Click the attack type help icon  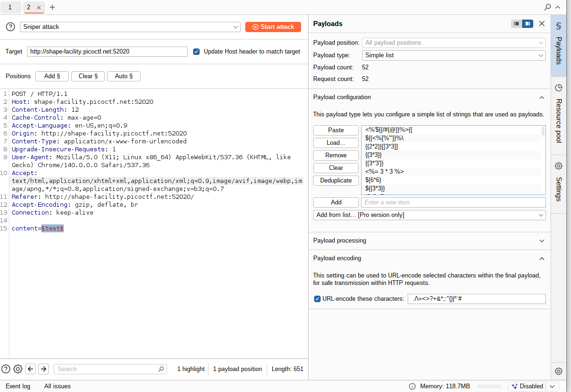click(10, 27)
